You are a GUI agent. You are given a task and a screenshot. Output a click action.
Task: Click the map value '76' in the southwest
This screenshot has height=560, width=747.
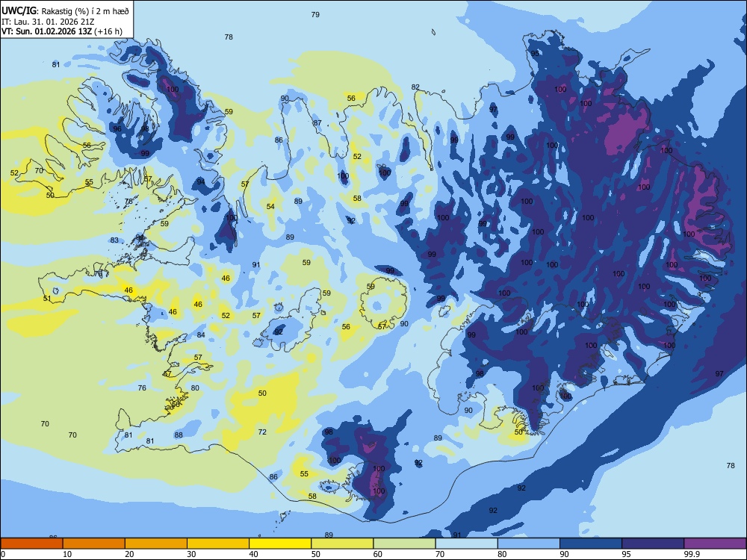click(x=142, y=388)
